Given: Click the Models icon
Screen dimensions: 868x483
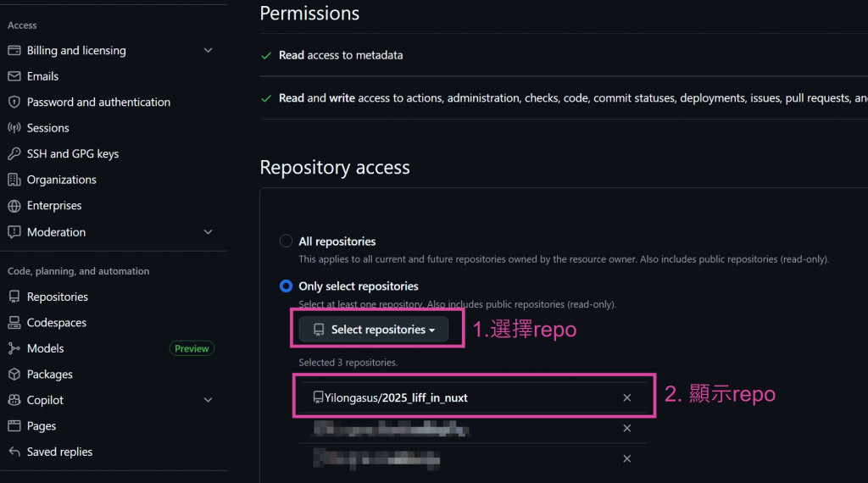Looking at the screenshot, I should [14, 348].
